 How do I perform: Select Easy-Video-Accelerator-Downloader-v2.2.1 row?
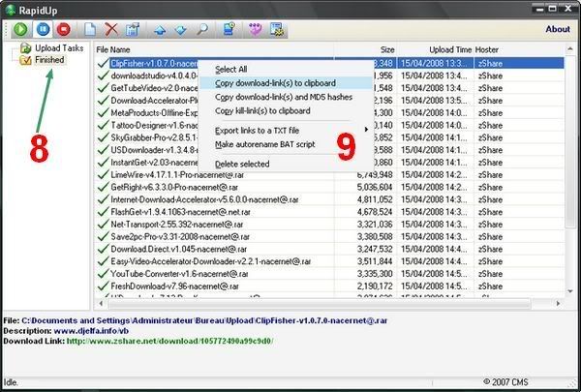click(330, 261)
